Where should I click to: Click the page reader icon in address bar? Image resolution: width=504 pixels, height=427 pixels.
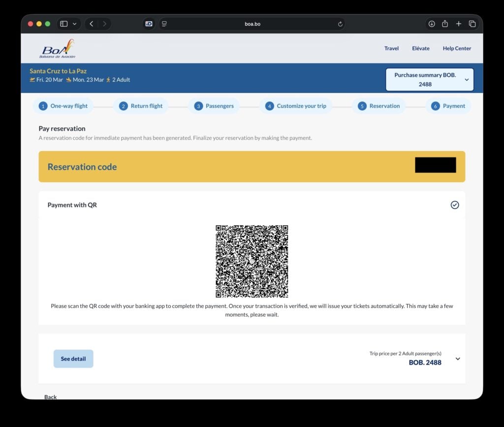tap(164, 24)
